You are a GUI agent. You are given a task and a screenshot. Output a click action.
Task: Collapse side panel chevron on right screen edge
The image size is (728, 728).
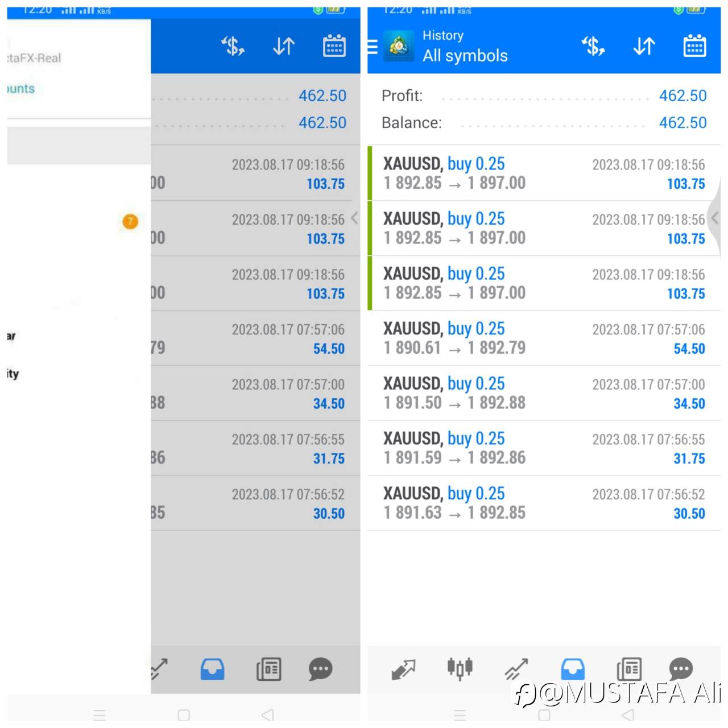715,218
